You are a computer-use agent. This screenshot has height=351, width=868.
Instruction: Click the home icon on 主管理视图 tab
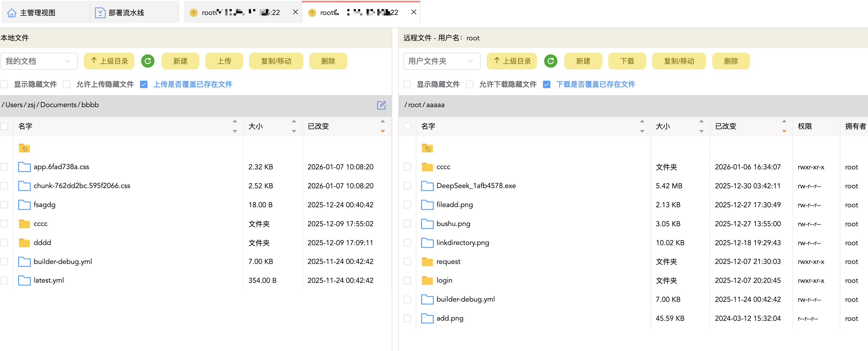[12, 13]
